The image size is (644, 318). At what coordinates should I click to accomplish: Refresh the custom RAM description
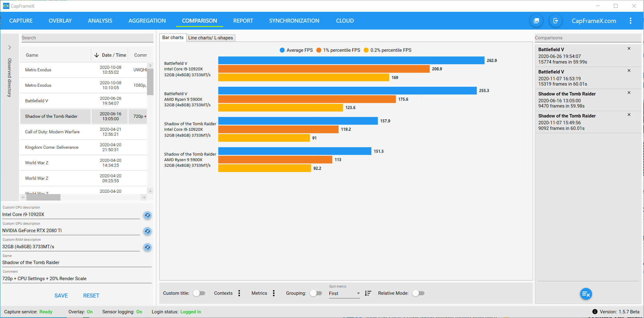tap(148, 247)
